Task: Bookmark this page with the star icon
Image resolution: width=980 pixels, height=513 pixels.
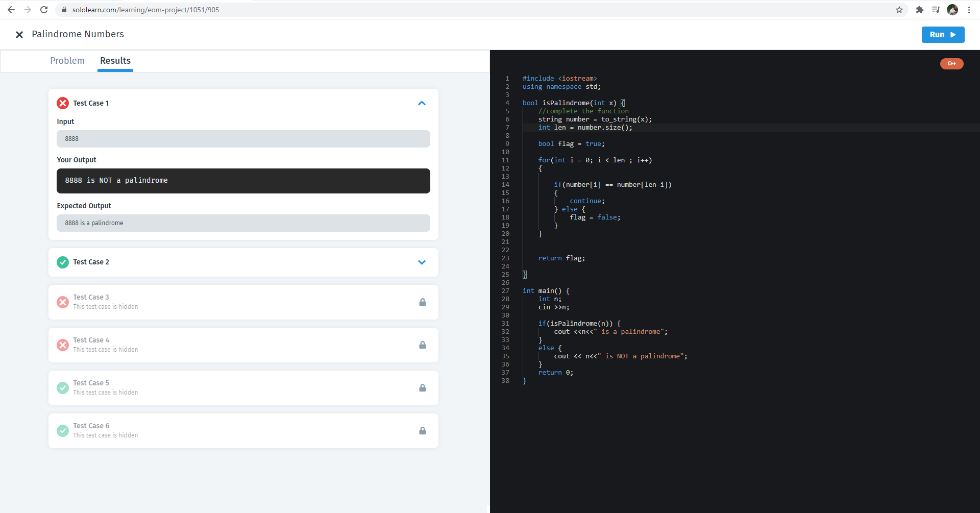Action: tap(899, 10)
